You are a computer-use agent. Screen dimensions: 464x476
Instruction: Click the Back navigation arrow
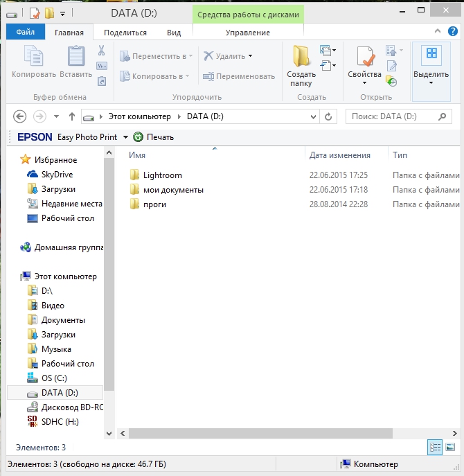19,116
